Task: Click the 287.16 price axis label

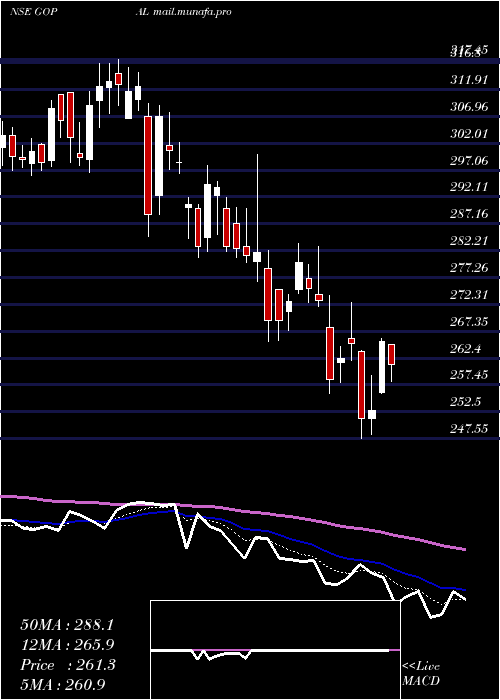Action: pos(469,214)
